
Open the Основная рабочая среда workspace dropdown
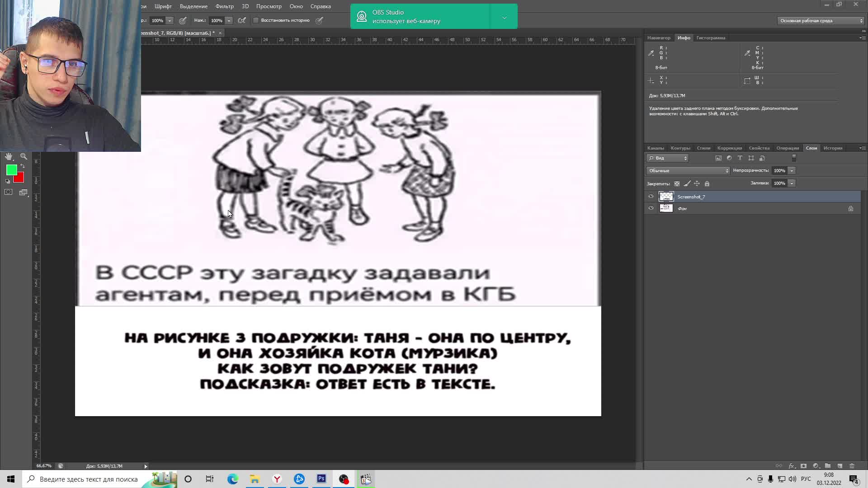819,20
